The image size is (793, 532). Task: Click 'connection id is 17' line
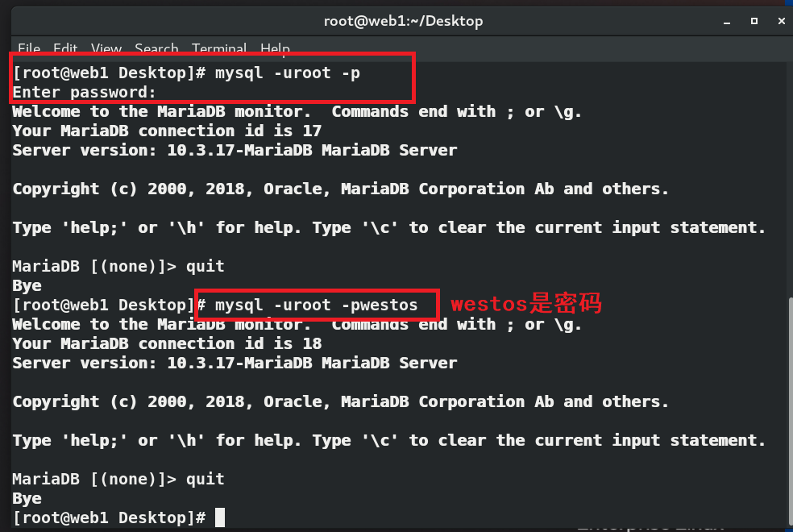click(167, 131)
